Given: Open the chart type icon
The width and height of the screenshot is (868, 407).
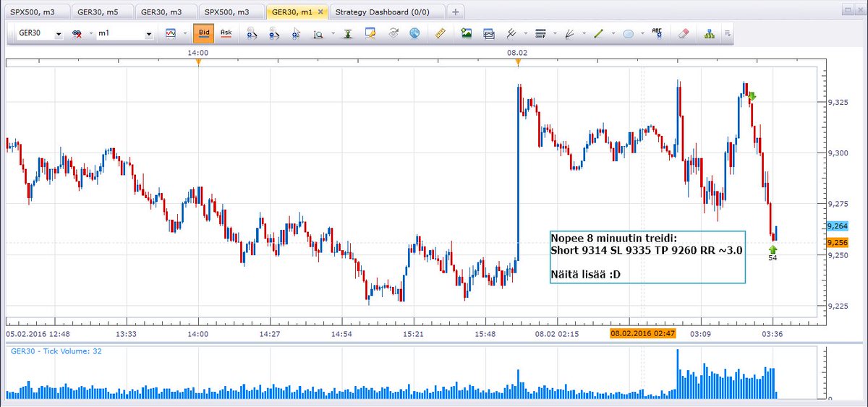Looking at the screenshot, I should coord(171,33).
